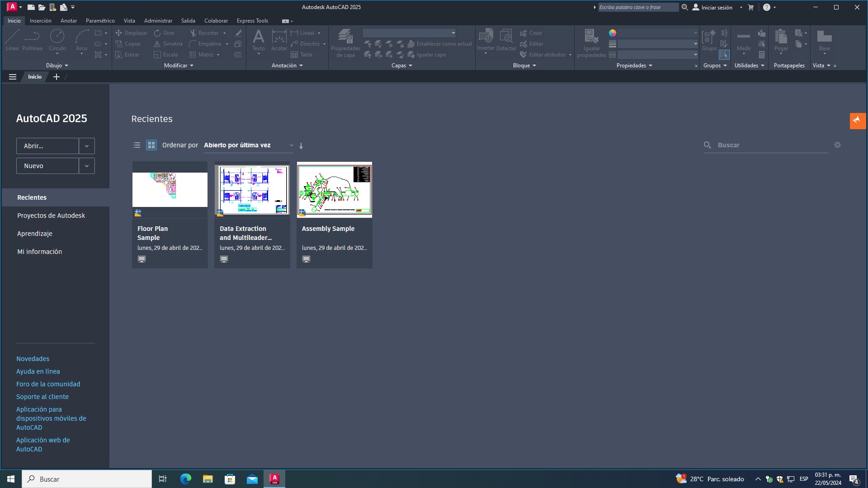Image resolution: width=868 pixels, height=488 pixels.
Task: Open Foro de la comunidad link
Action: [48, 384]
